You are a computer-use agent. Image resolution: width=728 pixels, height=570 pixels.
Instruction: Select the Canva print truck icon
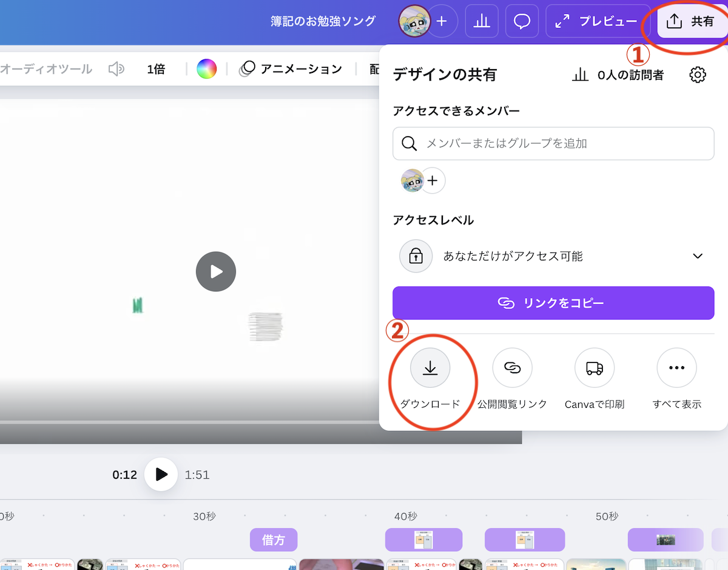[594, 368]
